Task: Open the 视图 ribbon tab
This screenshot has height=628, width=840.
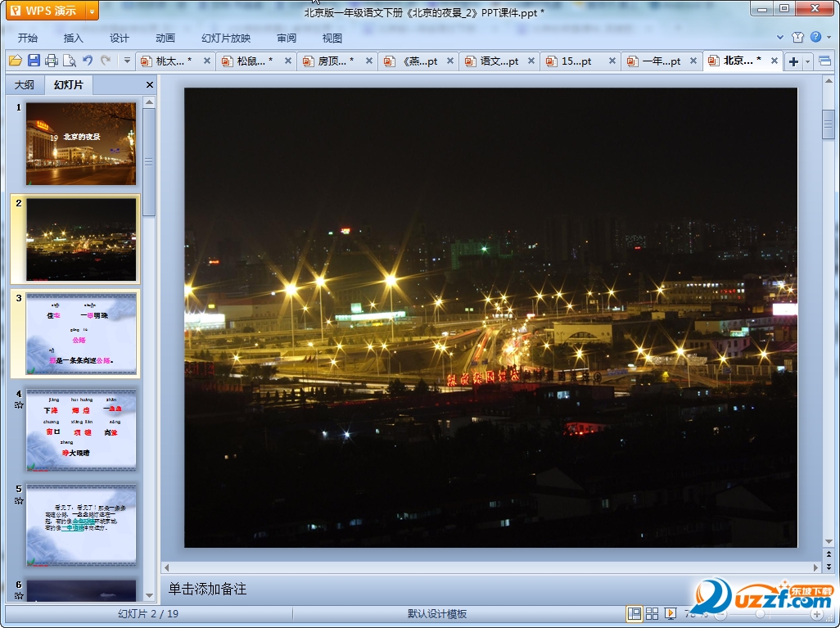Action: pyautogui.click(x=332, y=38)
